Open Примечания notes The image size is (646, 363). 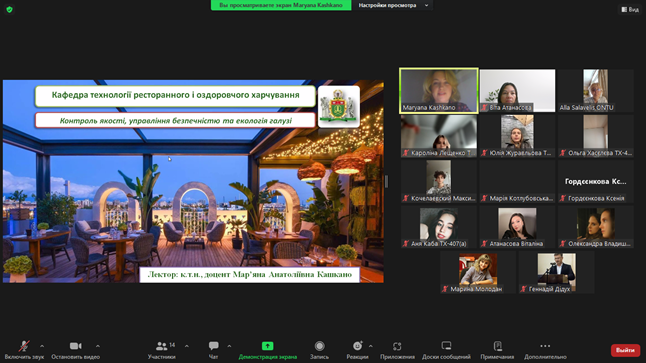tap(497, 350)
